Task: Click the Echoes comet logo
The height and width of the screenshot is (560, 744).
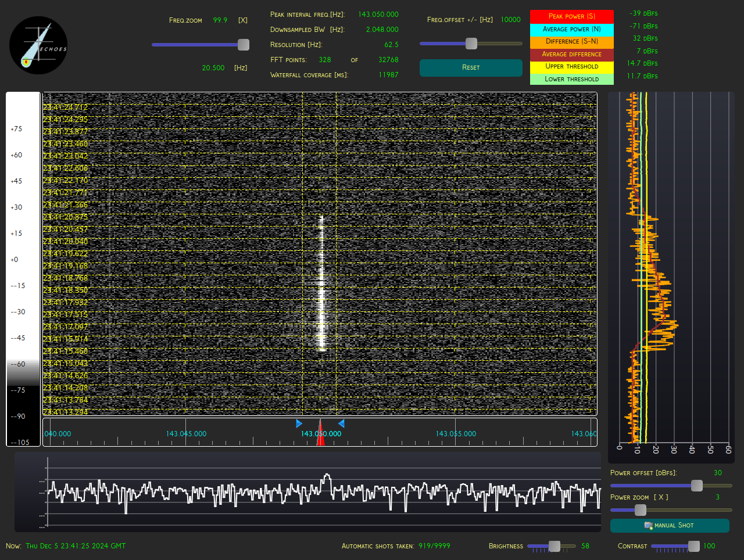Action: click(38, 45)
